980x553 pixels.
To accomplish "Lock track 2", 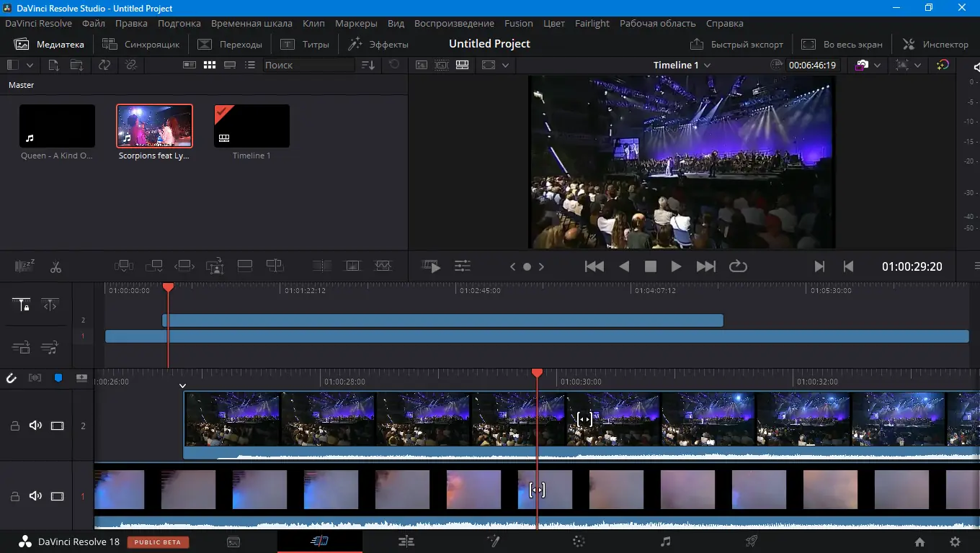I will 14,426.
